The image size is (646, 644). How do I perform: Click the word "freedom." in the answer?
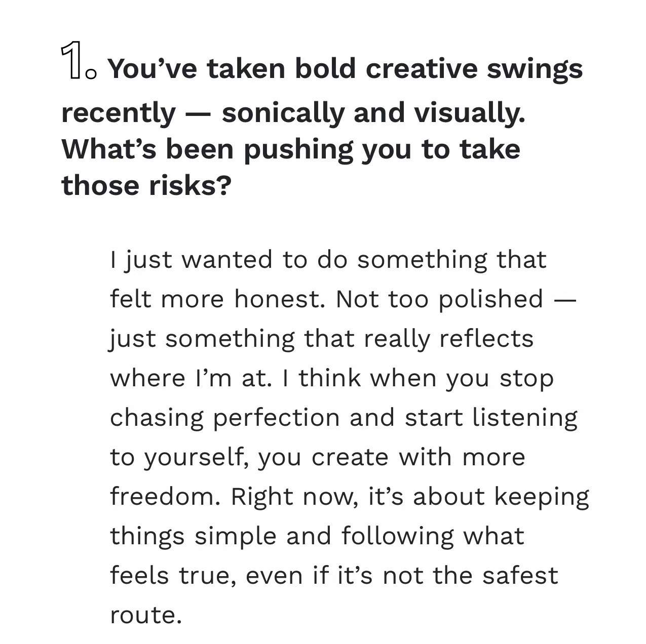[166, 496]
